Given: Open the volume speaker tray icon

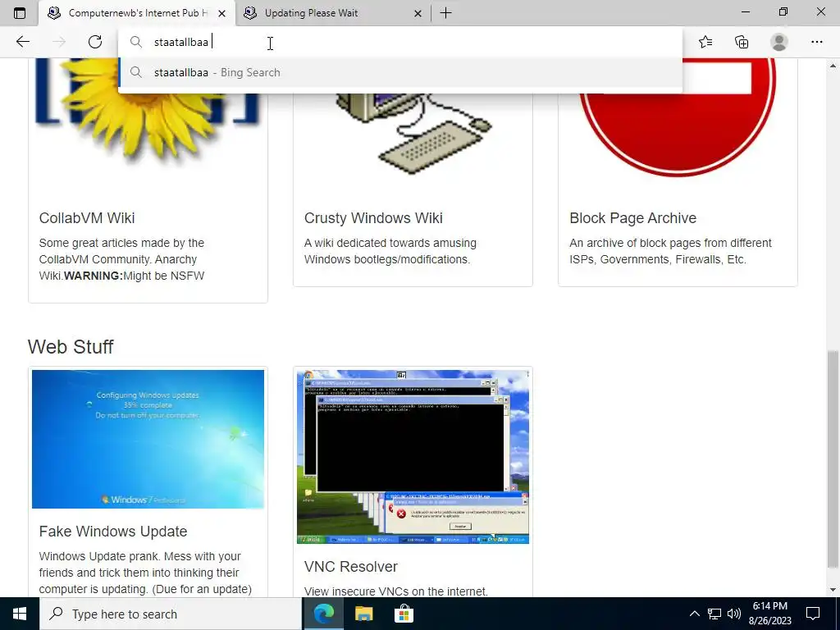Looking at the screenshot, I should coord(734,614).
